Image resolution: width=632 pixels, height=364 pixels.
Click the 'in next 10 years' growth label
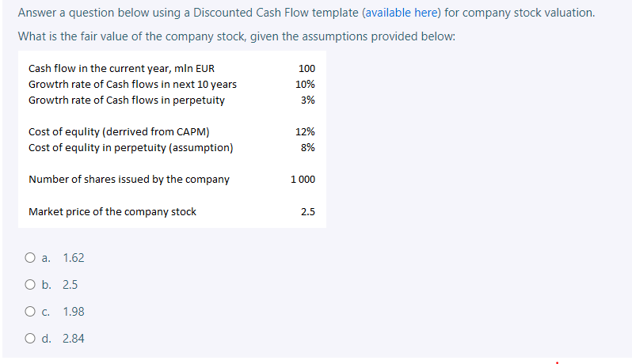click(x=132, y=85)
